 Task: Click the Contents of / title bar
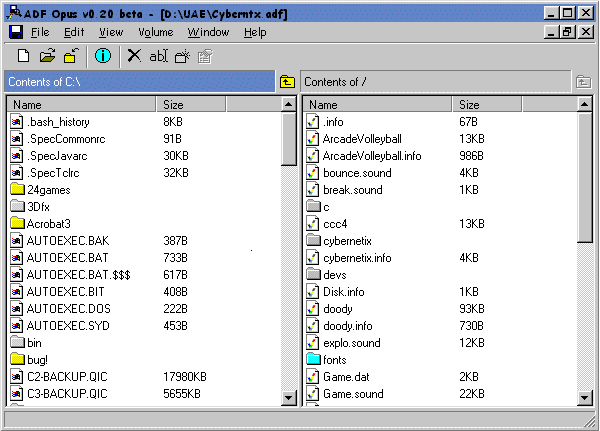click(436, 82)
